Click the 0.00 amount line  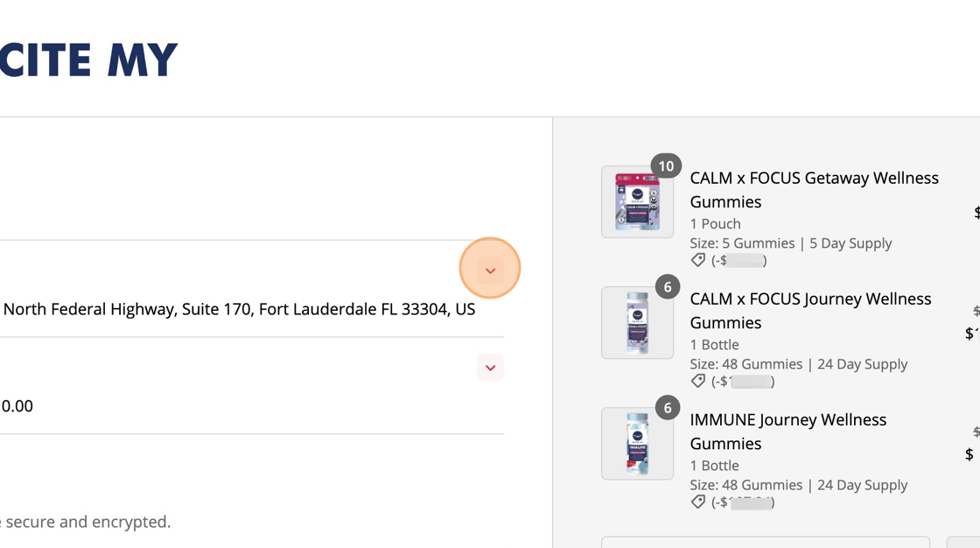tap(17, 406)
